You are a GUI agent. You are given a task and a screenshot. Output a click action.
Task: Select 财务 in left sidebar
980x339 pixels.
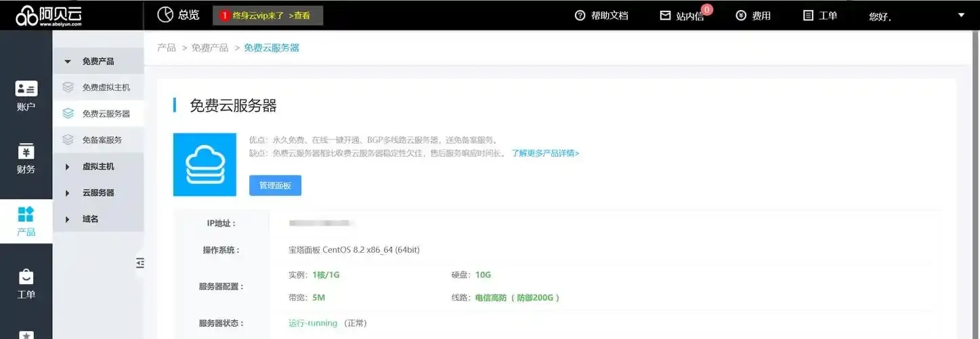coord(26,159)
